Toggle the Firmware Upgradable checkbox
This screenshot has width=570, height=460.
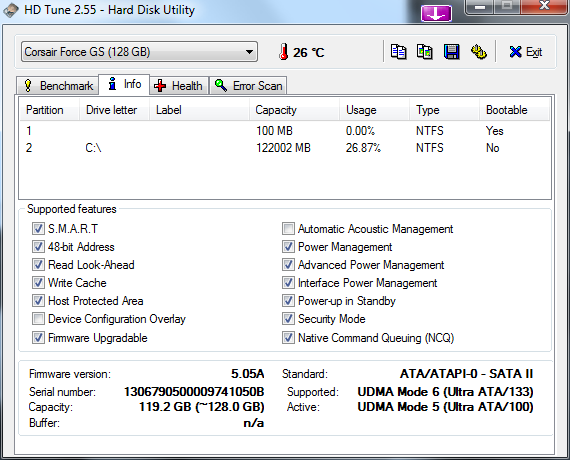click(x=38, y=337)
